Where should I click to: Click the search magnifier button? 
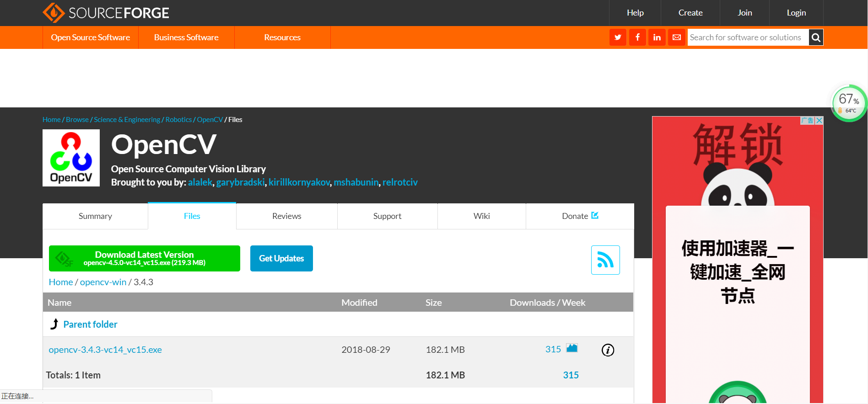(816, 37)
